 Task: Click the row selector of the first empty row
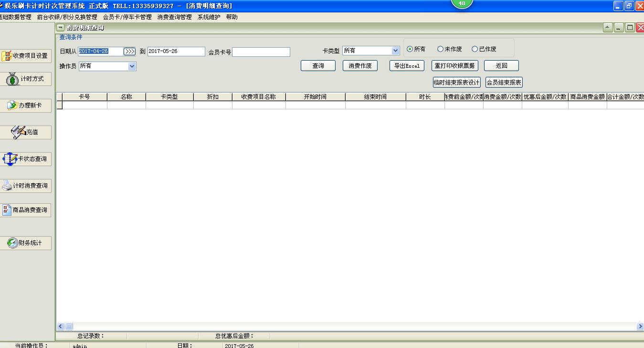pyautogui.click(x=60, y=105)
